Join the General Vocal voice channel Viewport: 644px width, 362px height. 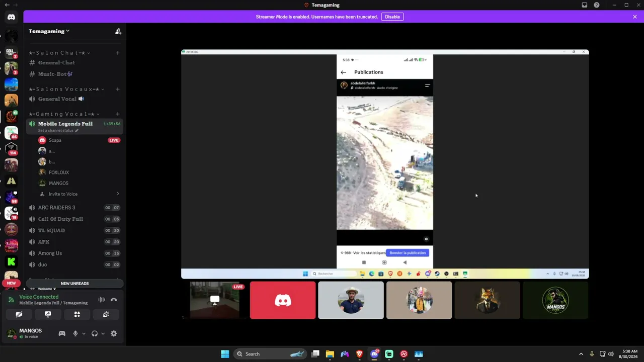[74, 99]
